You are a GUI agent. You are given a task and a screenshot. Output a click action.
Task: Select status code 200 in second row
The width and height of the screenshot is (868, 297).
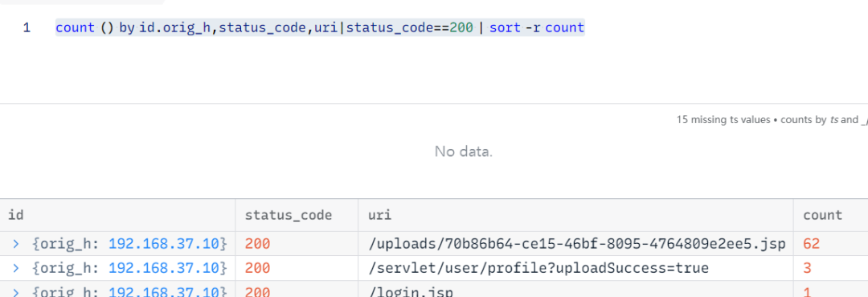[257, 269]
